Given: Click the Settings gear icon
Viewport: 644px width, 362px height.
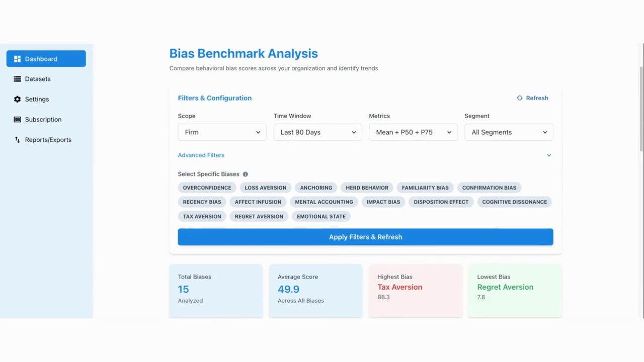Looking at the screenshot, I should coord(17,99).
